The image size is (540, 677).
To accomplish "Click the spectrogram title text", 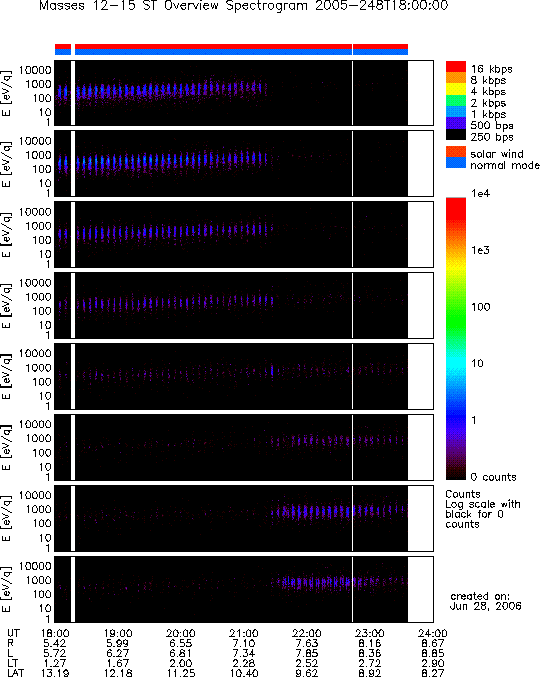I will point(243,6).
